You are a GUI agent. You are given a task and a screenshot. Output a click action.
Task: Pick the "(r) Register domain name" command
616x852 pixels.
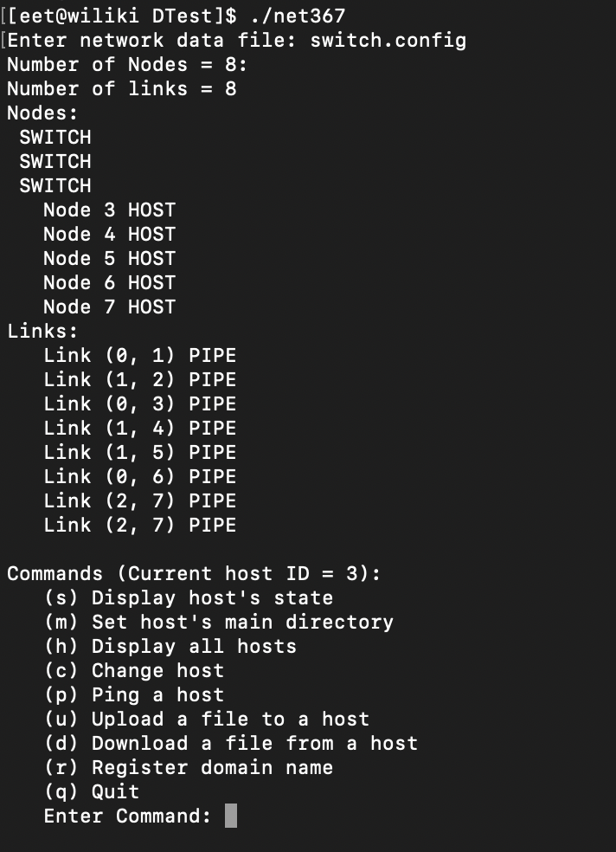tap(188, 767)
